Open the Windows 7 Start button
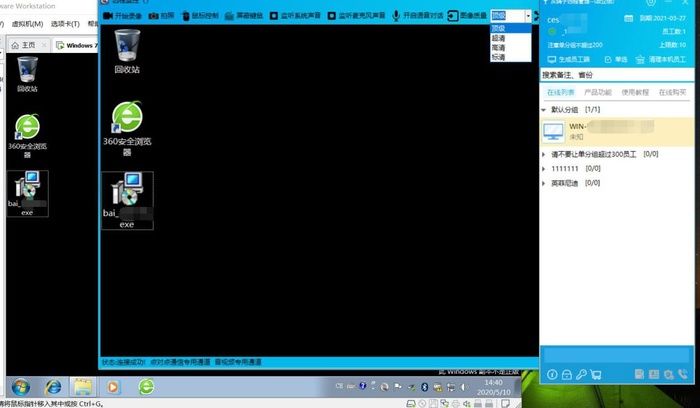The image size is (700, 408). coord(21,387)
